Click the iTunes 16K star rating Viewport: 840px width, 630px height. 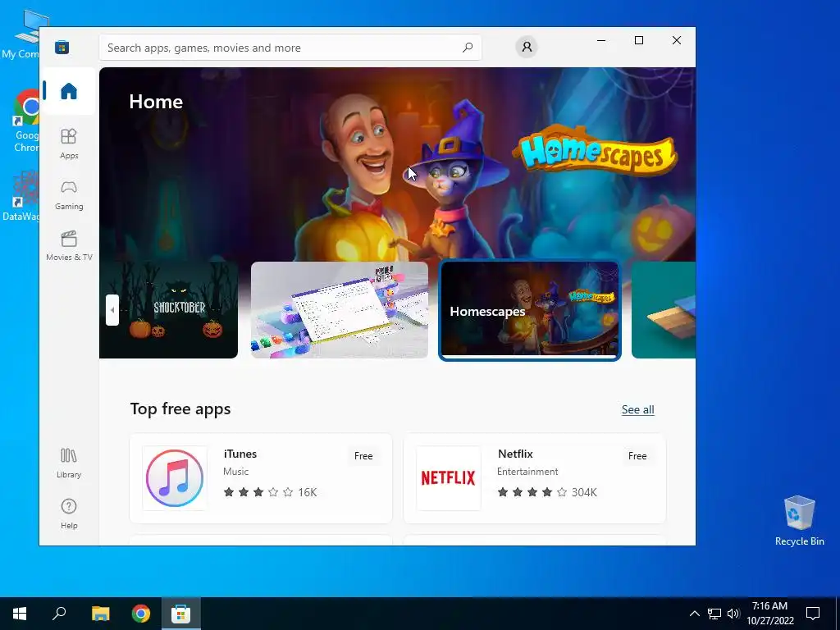tap(270, 492)
